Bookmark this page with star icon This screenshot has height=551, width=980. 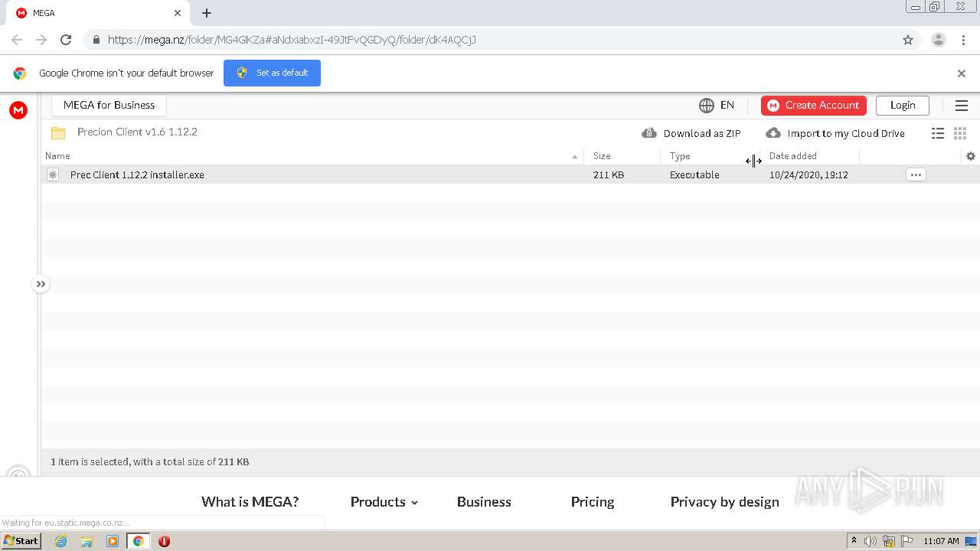(x=908, y=40)
